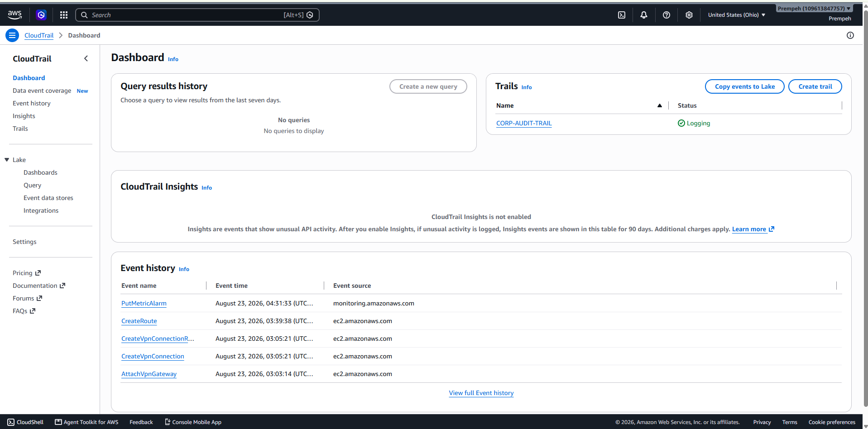Open Integrations in side navigation
The height and width of the screenshot is (429, 868).
41,210
